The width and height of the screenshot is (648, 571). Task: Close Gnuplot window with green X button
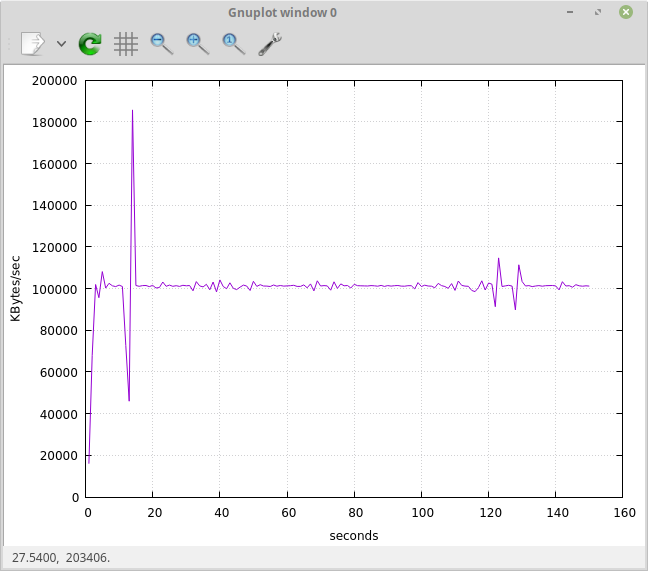click(625, 12)
